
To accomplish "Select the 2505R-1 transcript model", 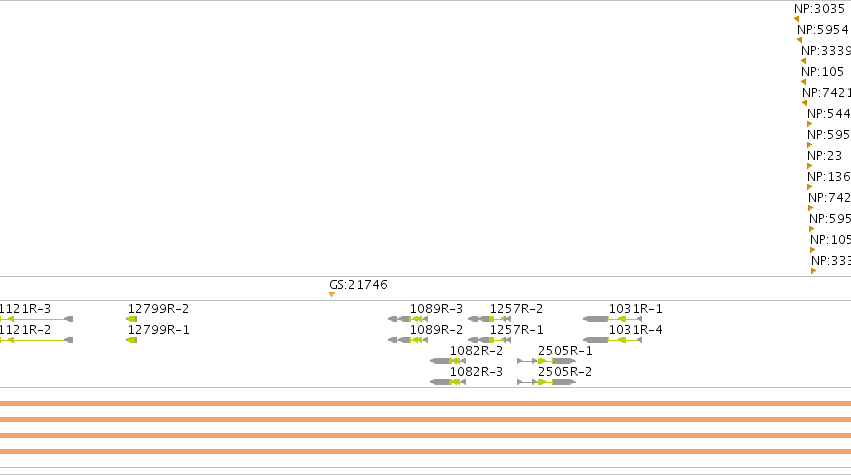I will point(547,361).
